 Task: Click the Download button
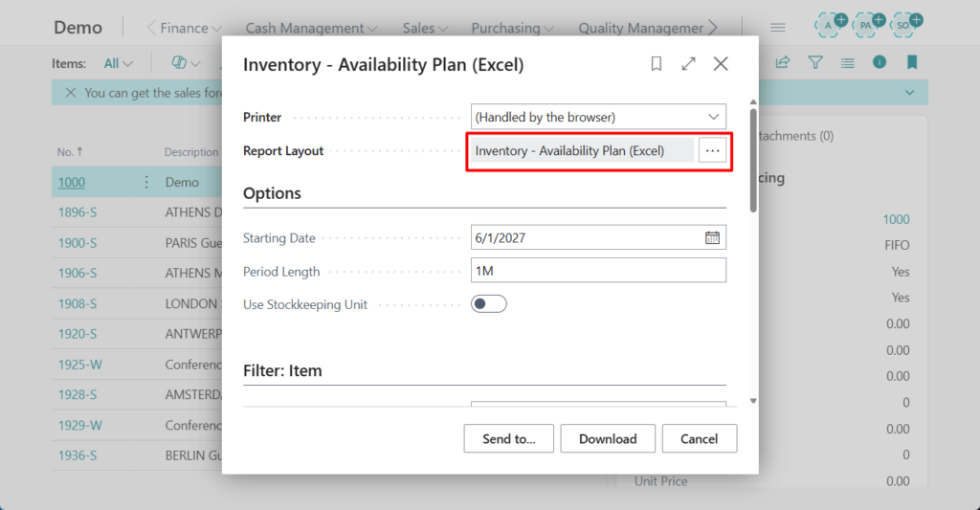pos(608,438)
